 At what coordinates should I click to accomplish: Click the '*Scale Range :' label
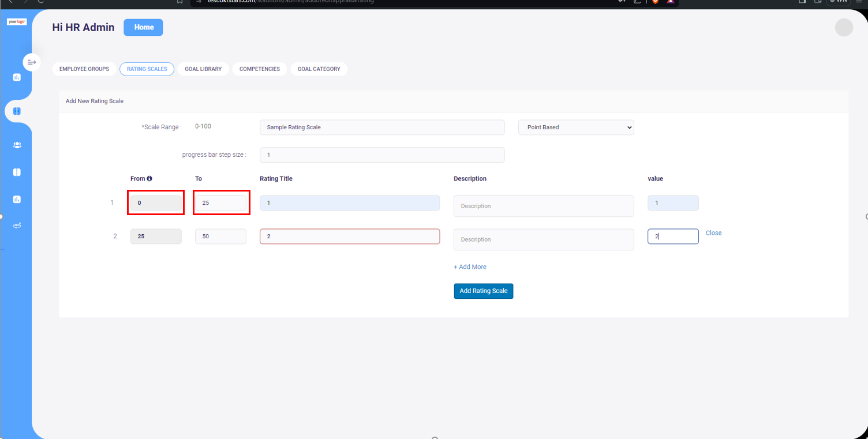click(162, 127)
